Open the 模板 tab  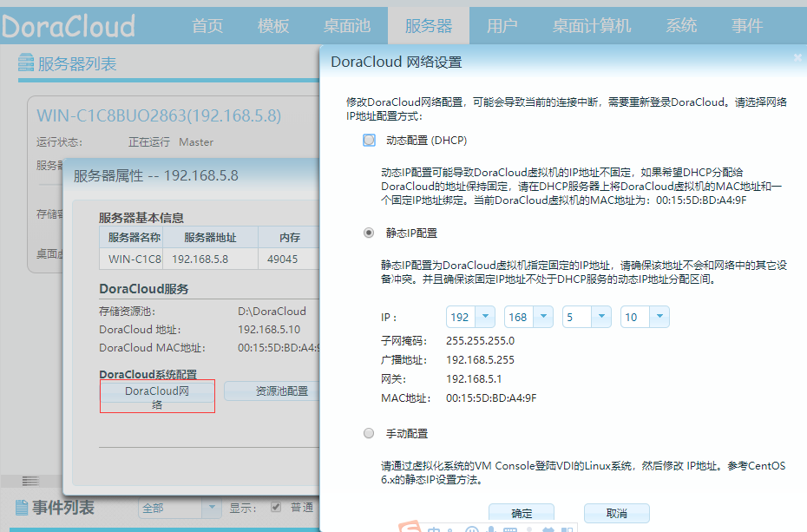[273, 26]
